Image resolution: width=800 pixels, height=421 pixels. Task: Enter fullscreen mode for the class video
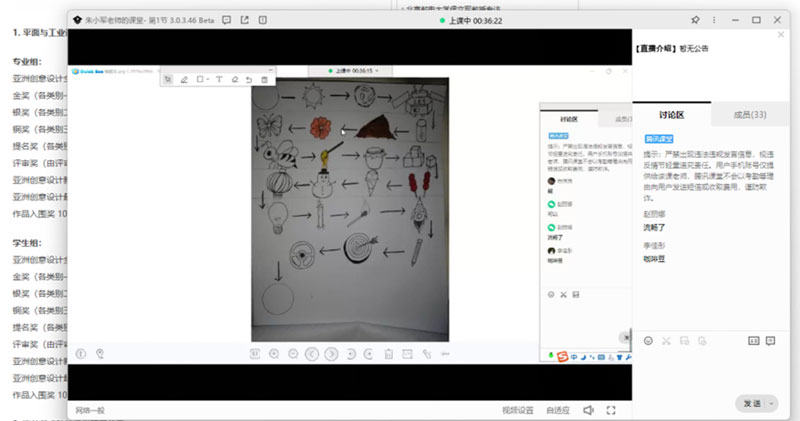(x=611, y=410)
